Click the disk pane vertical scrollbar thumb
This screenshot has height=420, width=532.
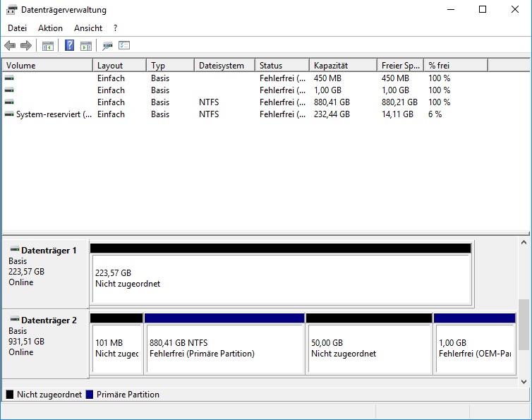tap(524, 324)
